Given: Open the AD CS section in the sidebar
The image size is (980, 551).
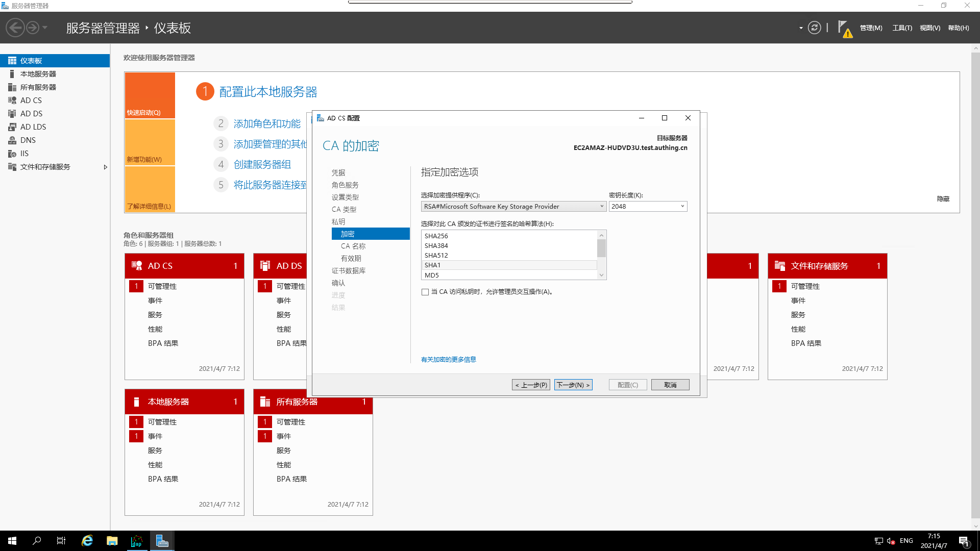Looking at the screenshot, I should pyautogui.click(x=32, y=100).
